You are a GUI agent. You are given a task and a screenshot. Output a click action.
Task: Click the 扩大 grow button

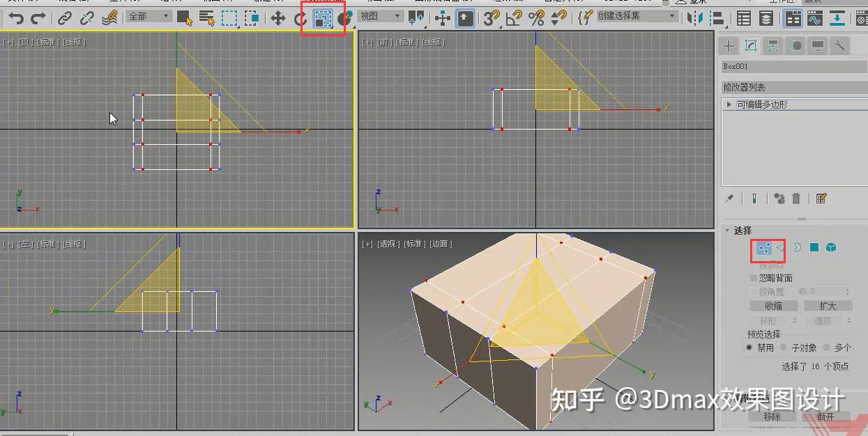tap(828, 306)
